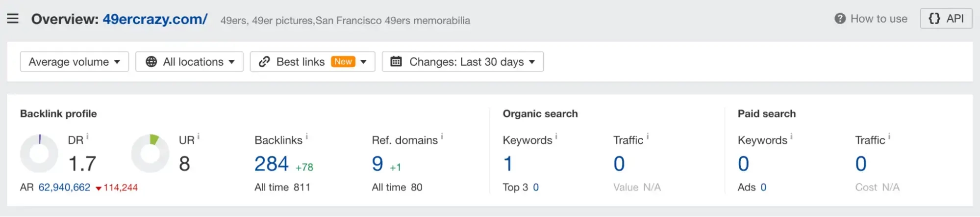Click the info icon beside Organic search Traffic
This screenshot has height=217, width=980.
tap(647, 136)
